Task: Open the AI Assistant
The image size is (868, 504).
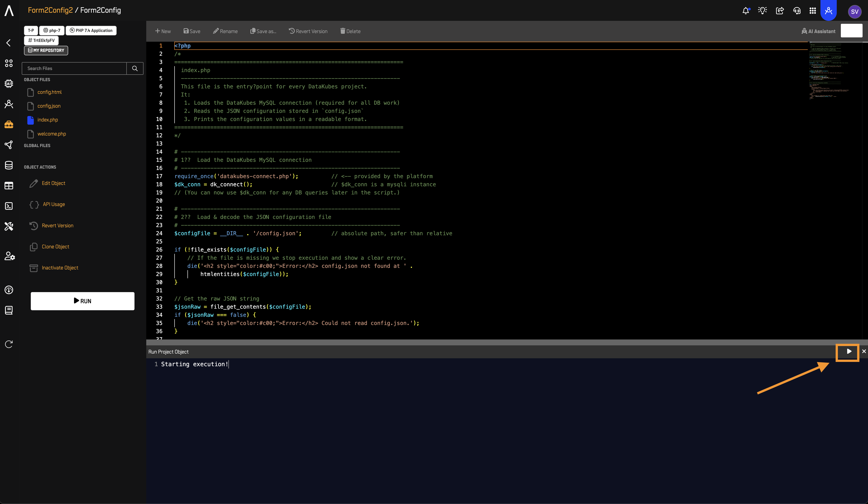Action: (818, 31)
